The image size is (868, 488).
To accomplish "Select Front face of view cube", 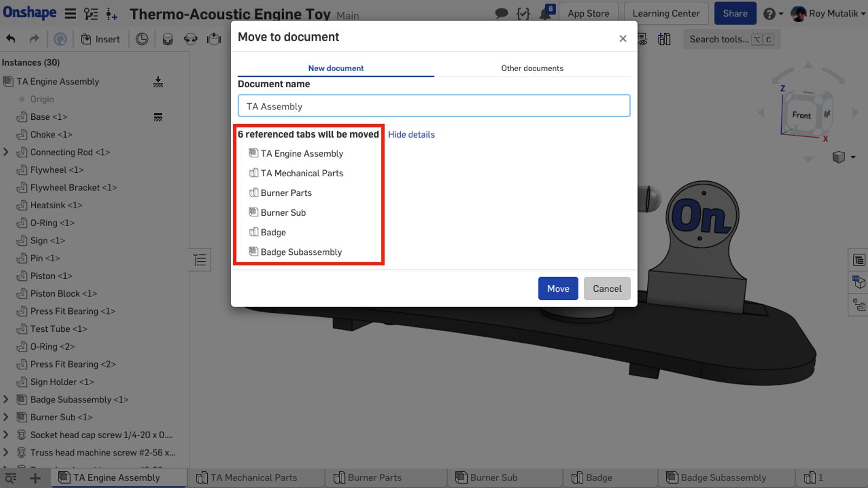I will (801, 115).
